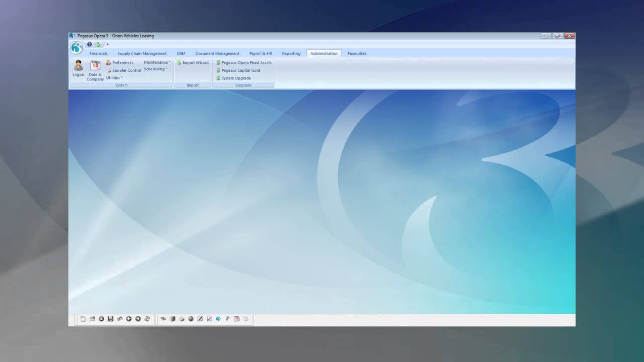This screenshot has height=362, width=644.
Task: Click the P-shaped icon in the bottom toolbar
Action: click(227, 319)
